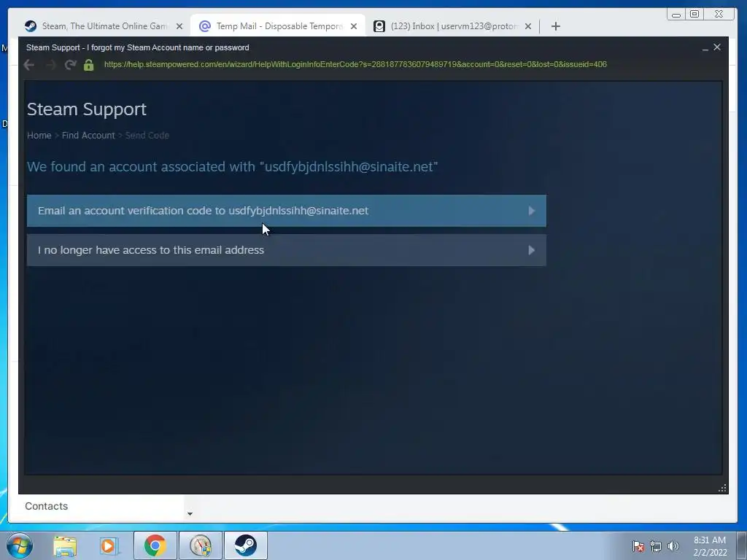Open Windows Explorer from taskbar
This screenshot has height=560, width=747.
(65, 545)
